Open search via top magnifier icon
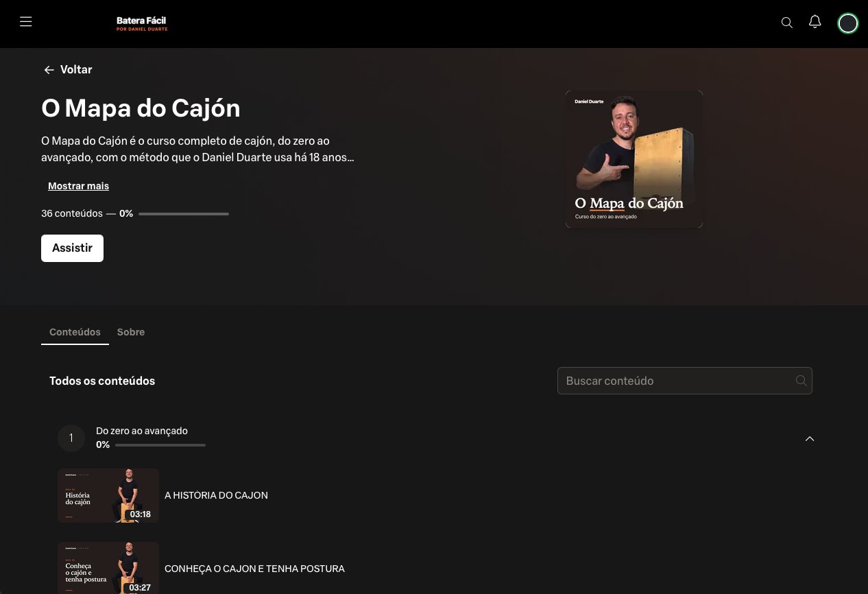 tap(787, 23)
